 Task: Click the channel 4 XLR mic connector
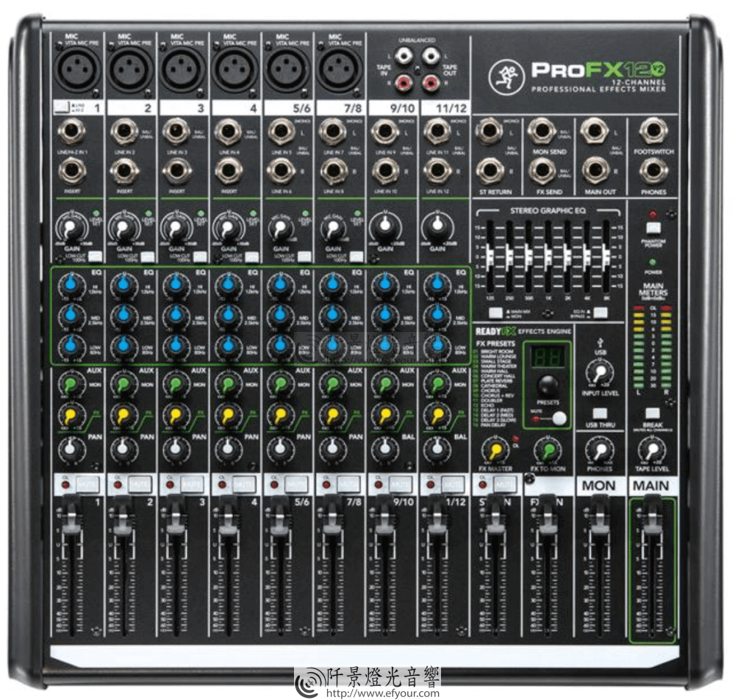(x=234, y=69)
